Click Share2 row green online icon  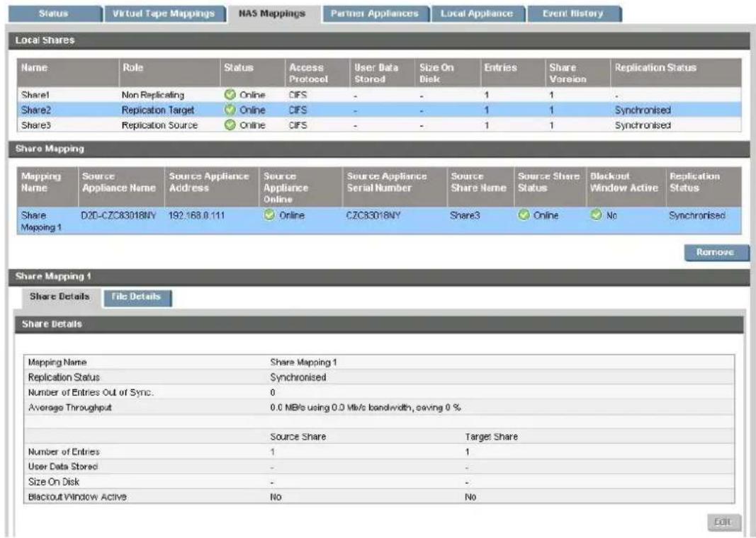(230, 110)
